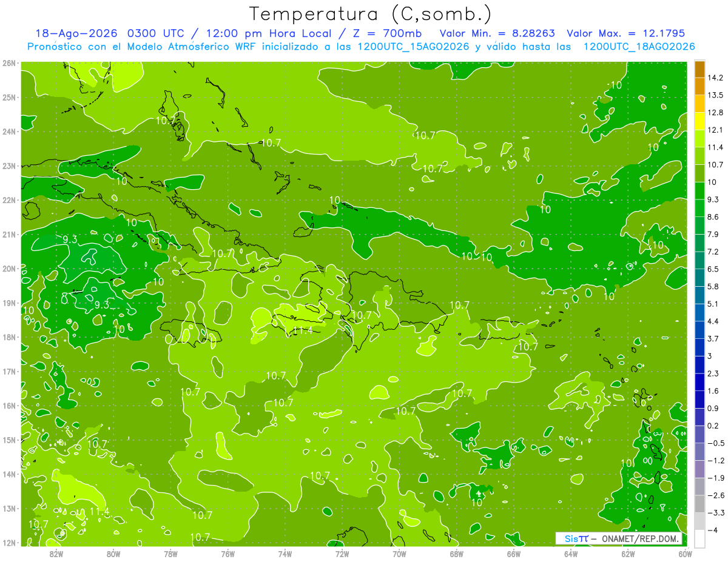
Task: Click the title "Temperatura (C,somb.)"
Action: [x=371, y=14]
